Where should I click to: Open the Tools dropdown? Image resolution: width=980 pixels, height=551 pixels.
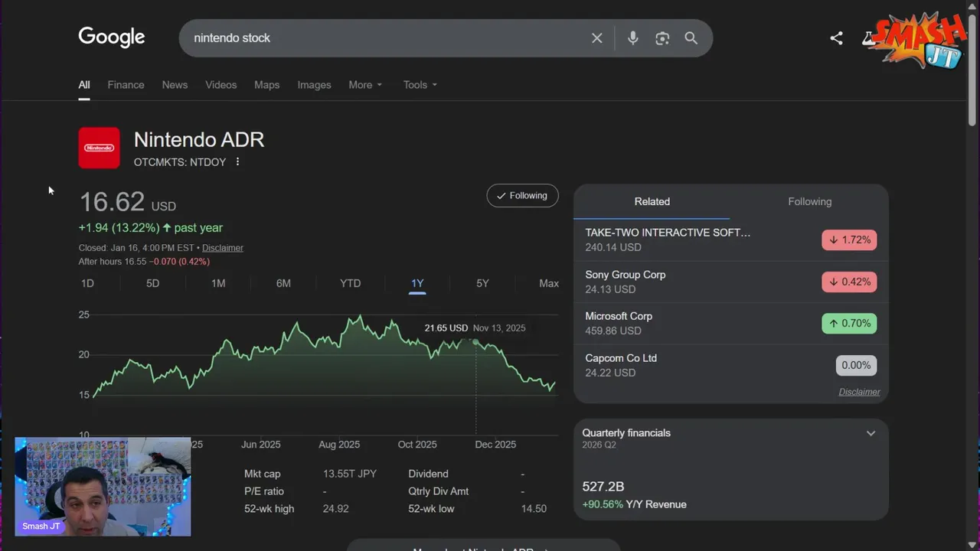[x=420, y=85]
